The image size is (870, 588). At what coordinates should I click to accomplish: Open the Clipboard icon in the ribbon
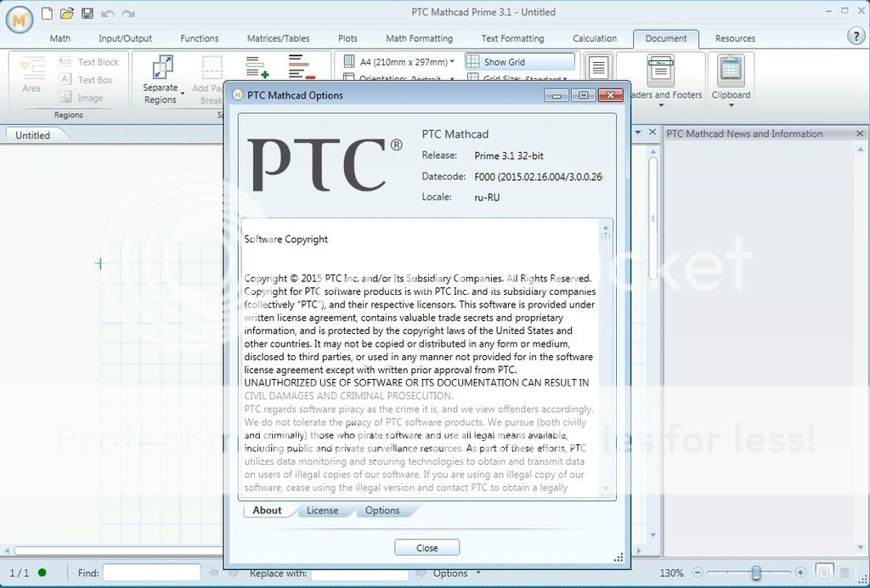point(731,70)
